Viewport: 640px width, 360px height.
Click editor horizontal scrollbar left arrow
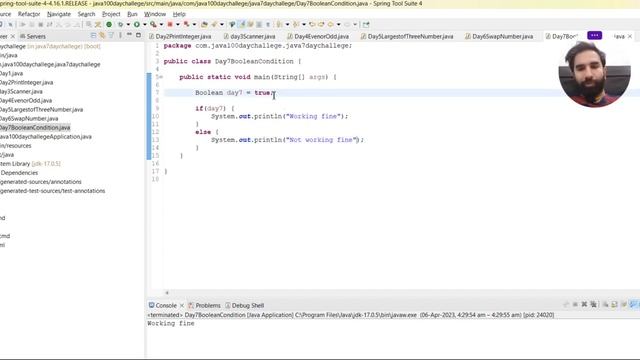coord(167,292)
